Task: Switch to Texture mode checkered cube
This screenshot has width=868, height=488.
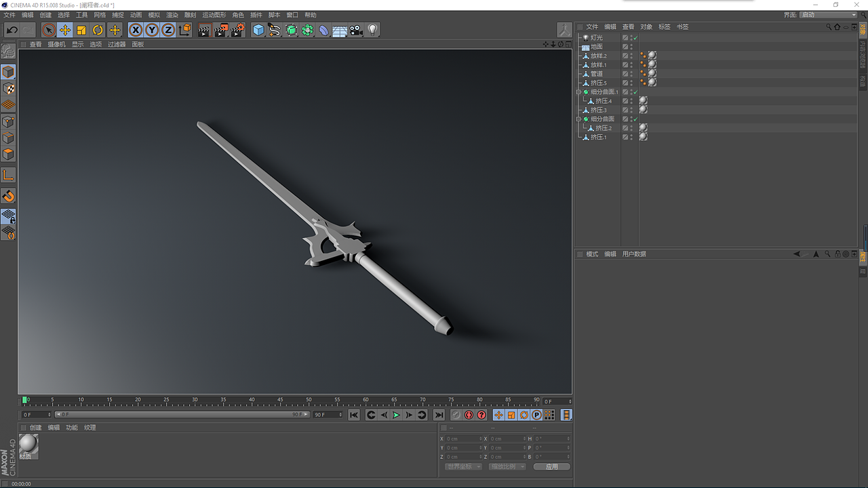Action: 8,89
